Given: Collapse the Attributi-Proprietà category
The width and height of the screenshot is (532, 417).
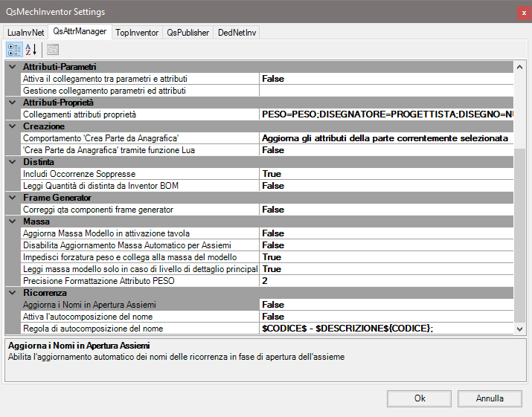Looking at the screenshot, I should click(x=13, y=103).
